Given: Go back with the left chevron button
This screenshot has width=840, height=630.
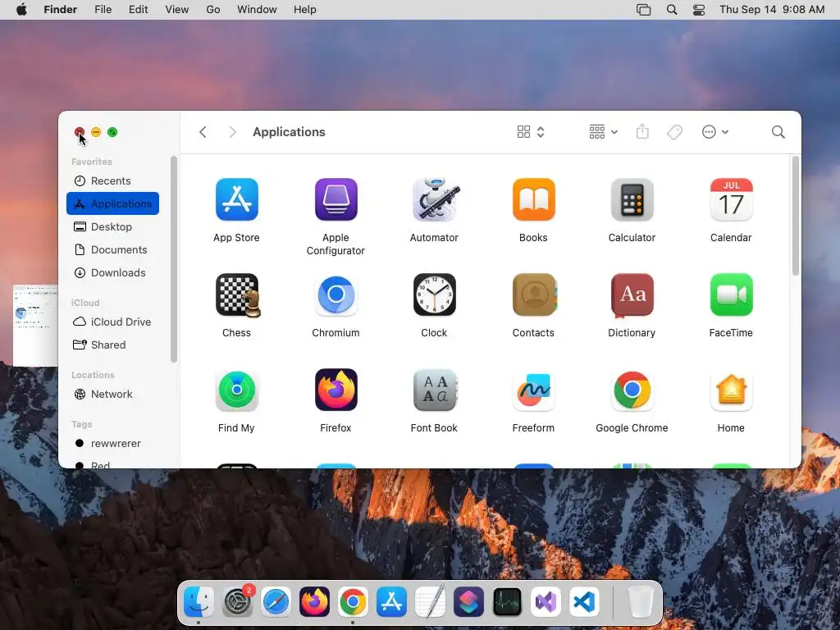Looking at the screenshot, I should 203,132.
